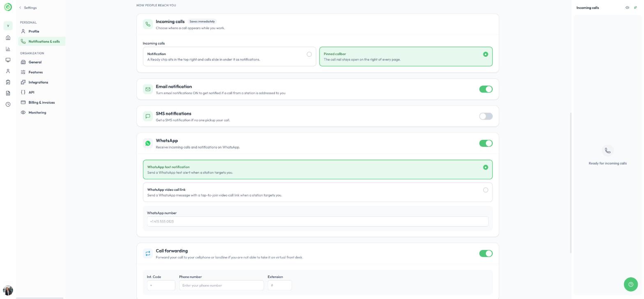This screenshot has height=299, width=644.
Task: Click the page vertical scrollbar
Action: (x=571, y=183)
